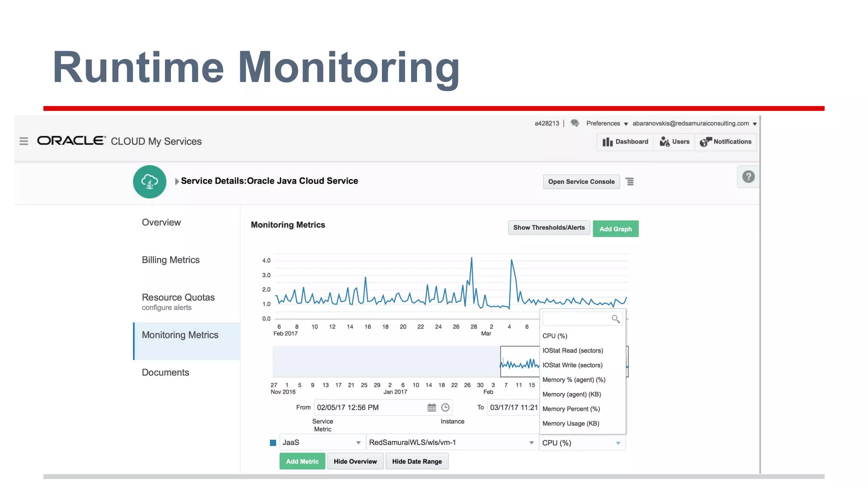Click the blue series color swatch
The width and height of the screenshot is (868, 488).
[273, 443]
